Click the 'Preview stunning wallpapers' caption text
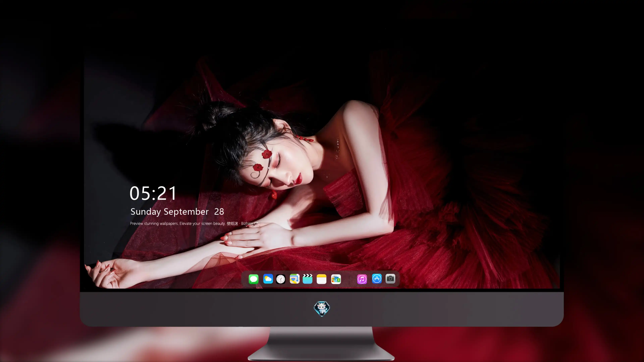 tap(195, 224)
